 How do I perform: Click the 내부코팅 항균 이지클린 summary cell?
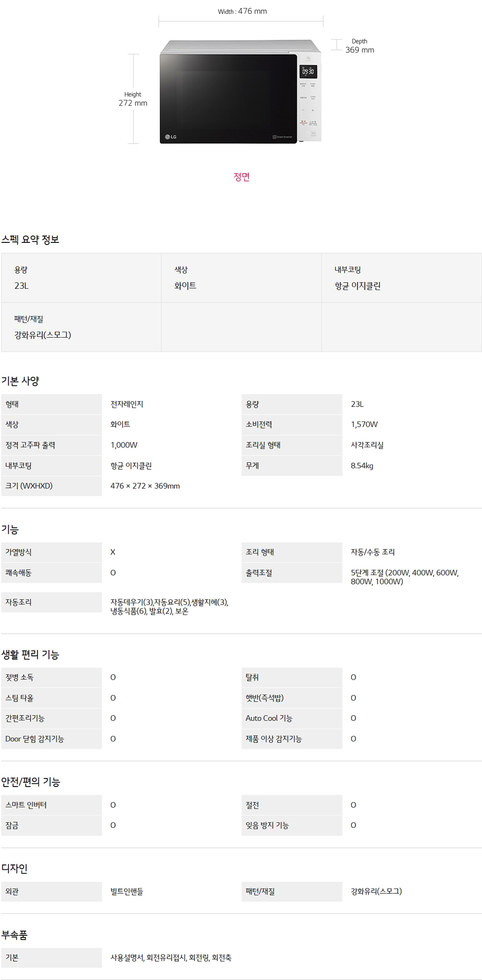pos(401,278)
